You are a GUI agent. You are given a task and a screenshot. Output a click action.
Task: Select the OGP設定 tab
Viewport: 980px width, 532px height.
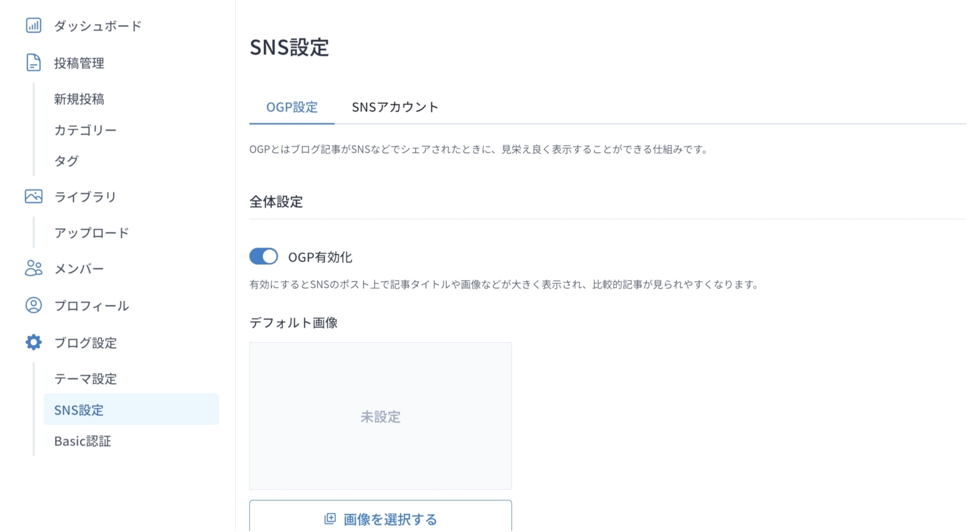click(292, 107)
